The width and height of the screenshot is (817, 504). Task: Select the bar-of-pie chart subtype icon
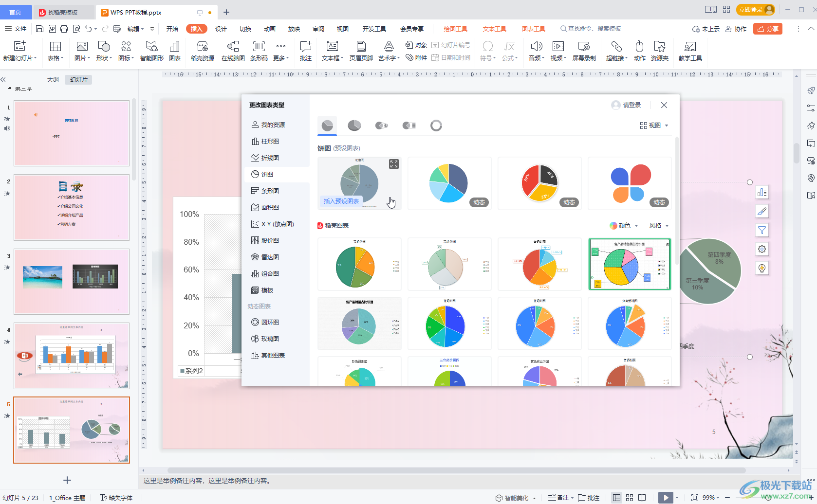coord(409,126)
